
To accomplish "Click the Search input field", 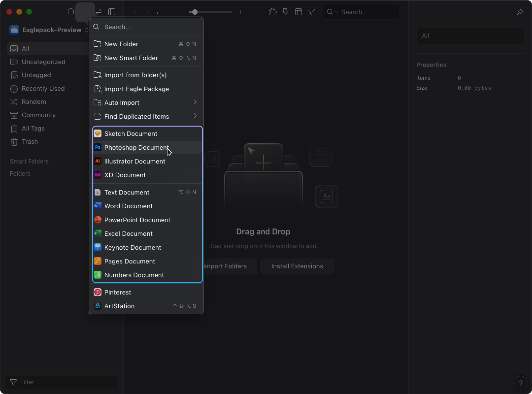I will (x=146, y=27).
